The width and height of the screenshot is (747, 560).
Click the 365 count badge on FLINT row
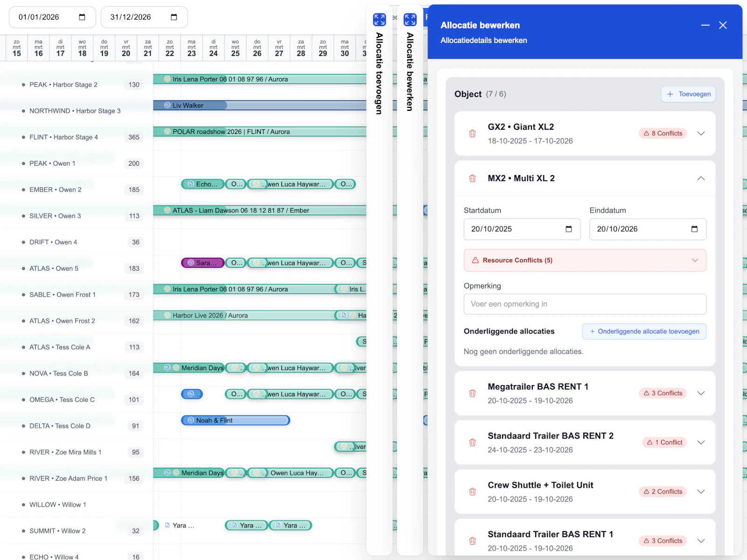[134, 137]
